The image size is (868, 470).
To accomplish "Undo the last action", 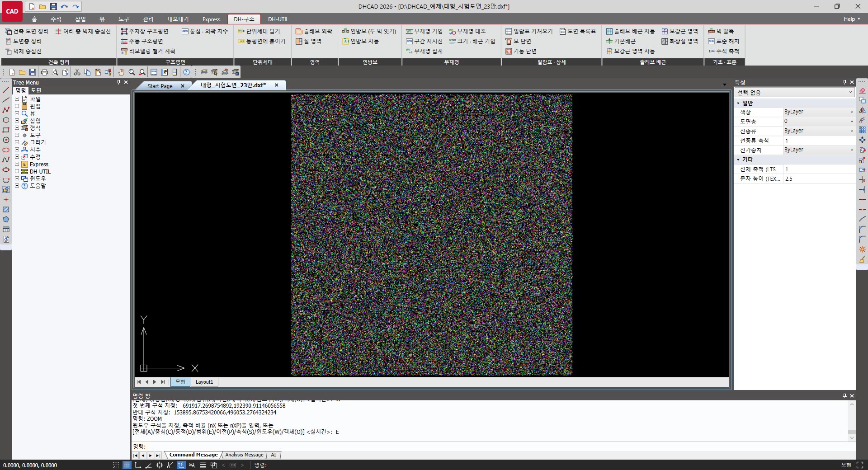I will coord(64,6).
